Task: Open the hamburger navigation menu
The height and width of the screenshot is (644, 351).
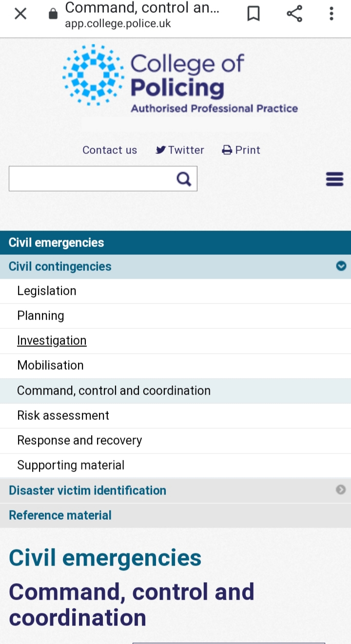Action: click(334, 179)
